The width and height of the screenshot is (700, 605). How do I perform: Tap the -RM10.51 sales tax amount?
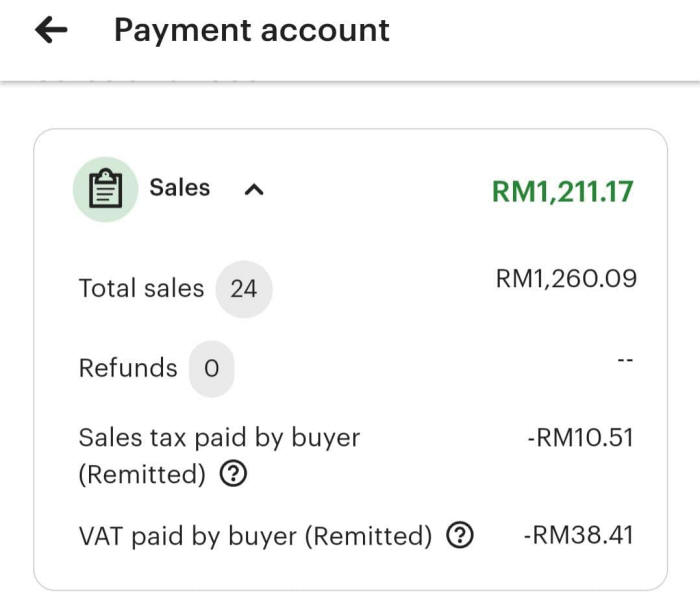(x=580, y=437)
